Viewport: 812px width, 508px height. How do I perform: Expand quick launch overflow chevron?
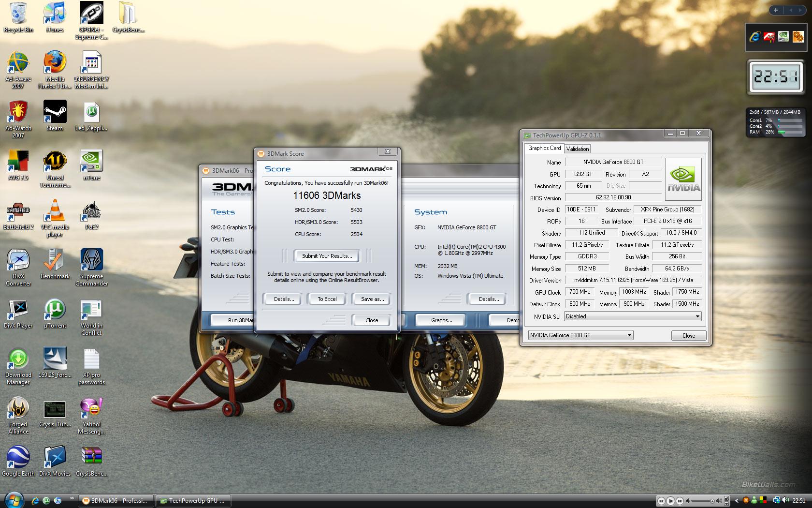72,498
